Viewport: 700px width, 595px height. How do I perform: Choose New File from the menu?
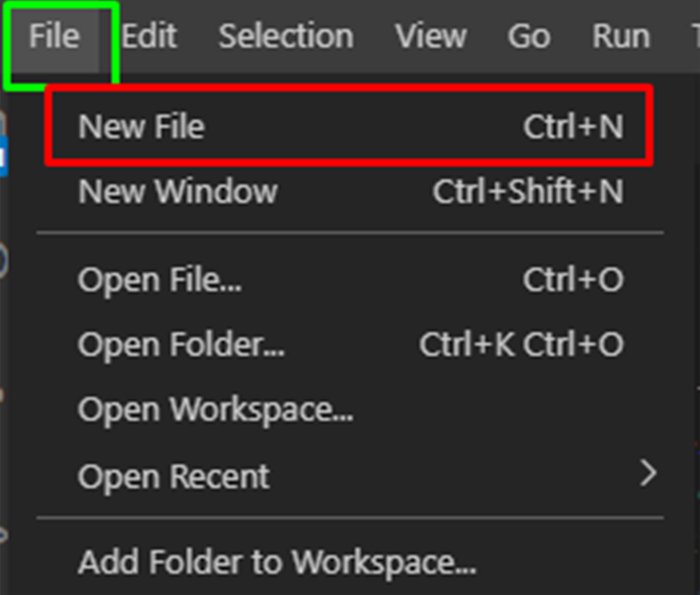tap(350, 127)
